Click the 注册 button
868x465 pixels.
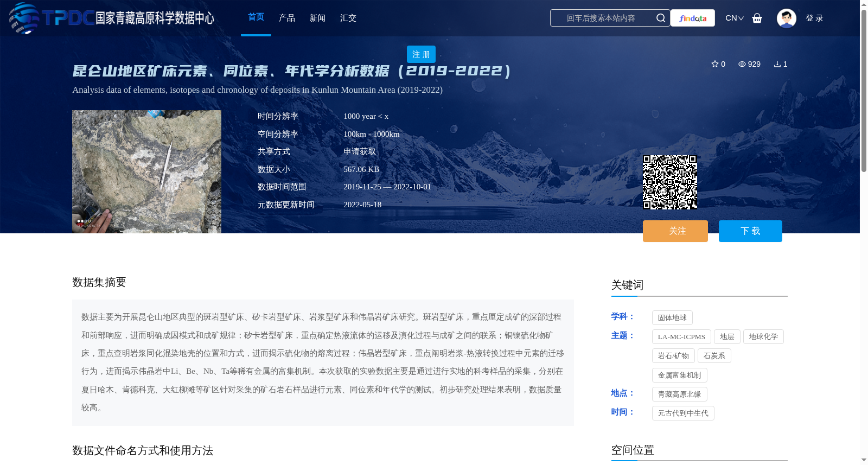tap(421, 54)
